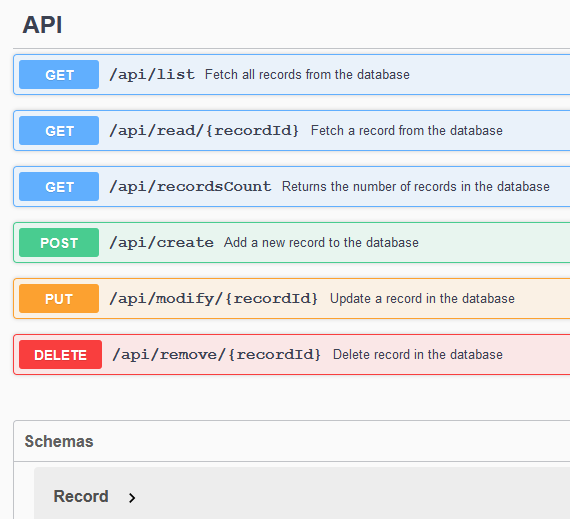Open the /api/remove/{recordId} endpoint path
Viewport: 570px width, 519px height.
click(217, 354)
